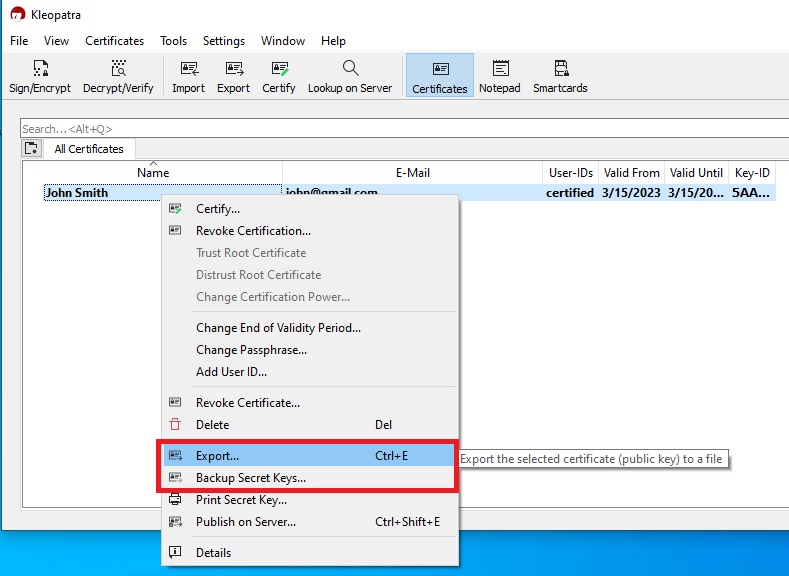Open the Window menu
This screenshot has width=789, height=576.
pos(283,41)
